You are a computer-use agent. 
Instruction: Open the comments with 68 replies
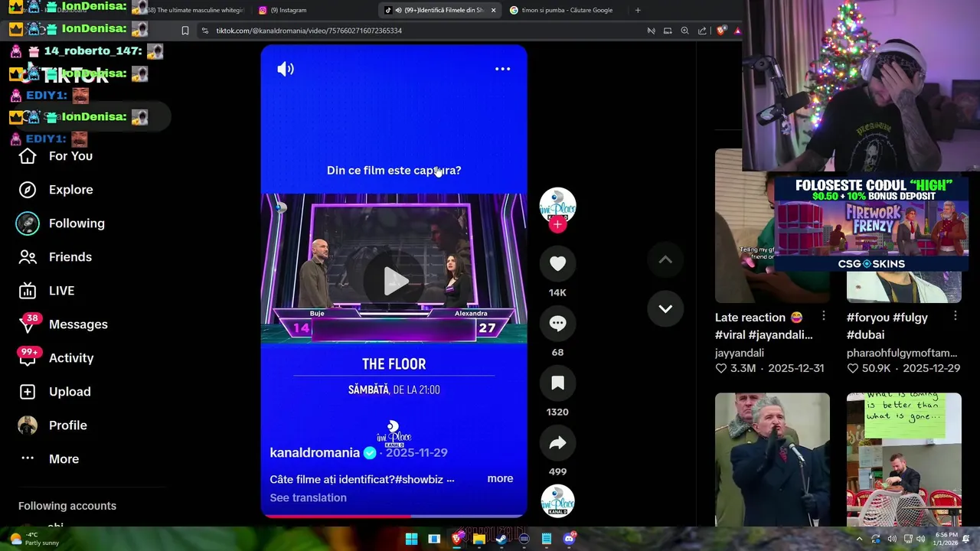click(557, 323)
